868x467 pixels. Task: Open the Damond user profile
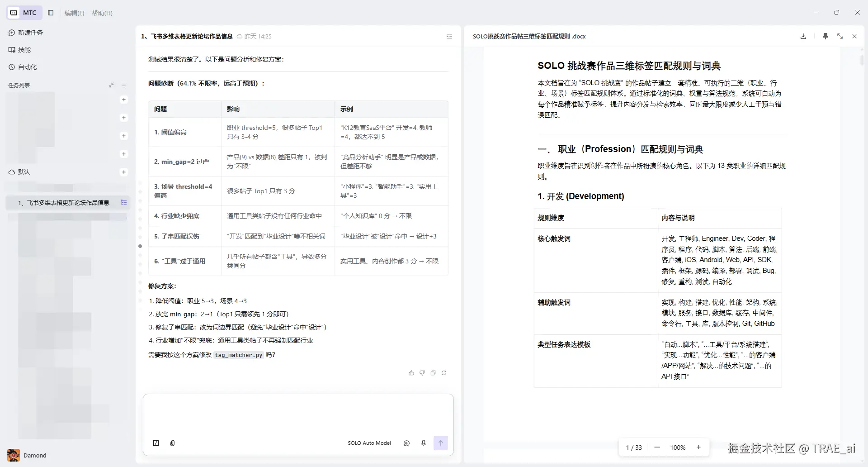(x=27, y=455)
